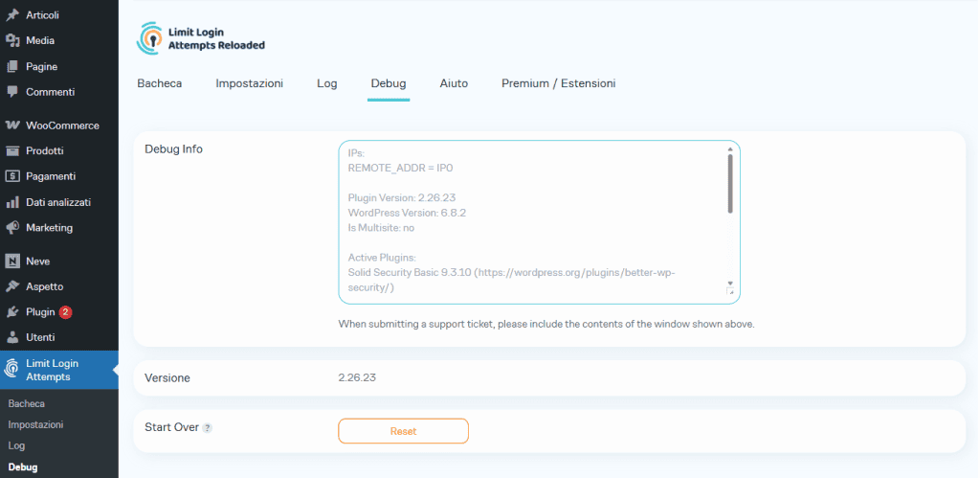Open Bacheca submenu link in sidebar

(26, 403)
